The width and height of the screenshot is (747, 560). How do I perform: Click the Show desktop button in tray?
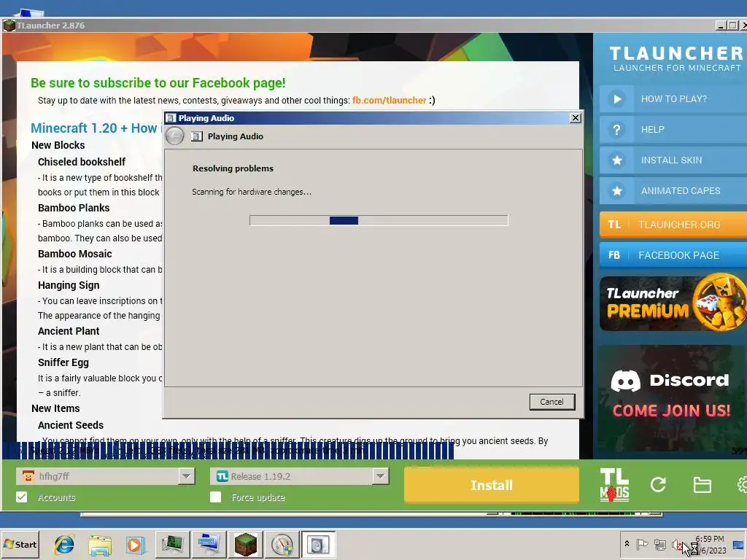point(740,544)
